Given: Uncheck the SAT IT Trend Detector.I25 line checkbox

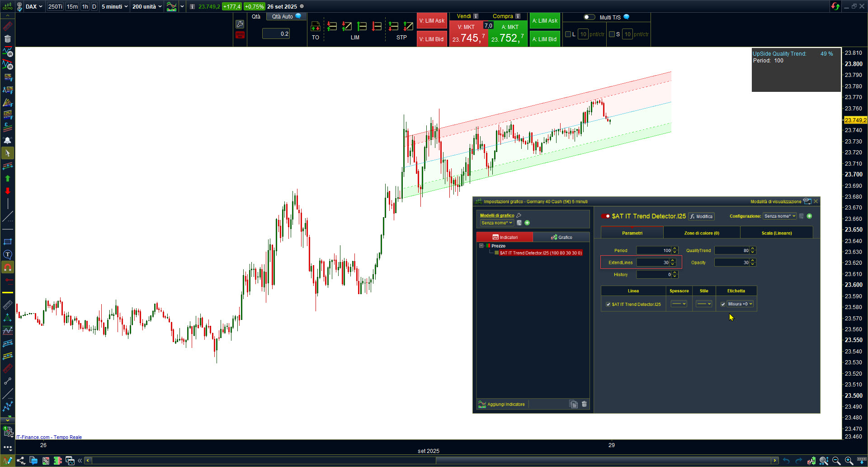Looking at the screenshot, I should pos(608,305).
